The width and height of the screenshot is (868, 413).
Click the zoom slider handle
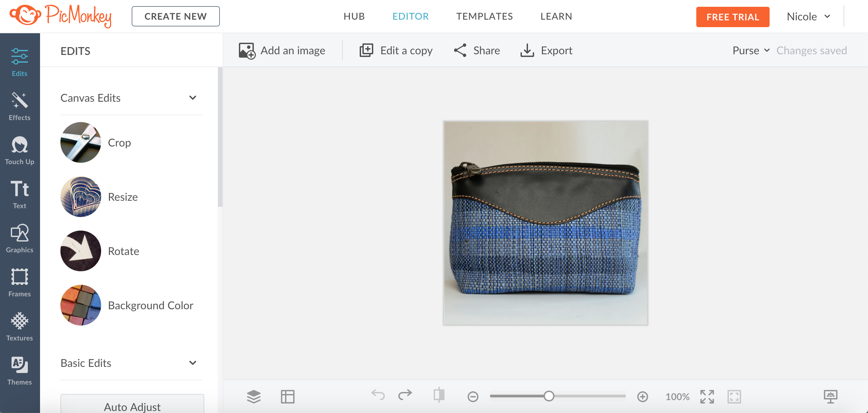[x=549, y=396]
